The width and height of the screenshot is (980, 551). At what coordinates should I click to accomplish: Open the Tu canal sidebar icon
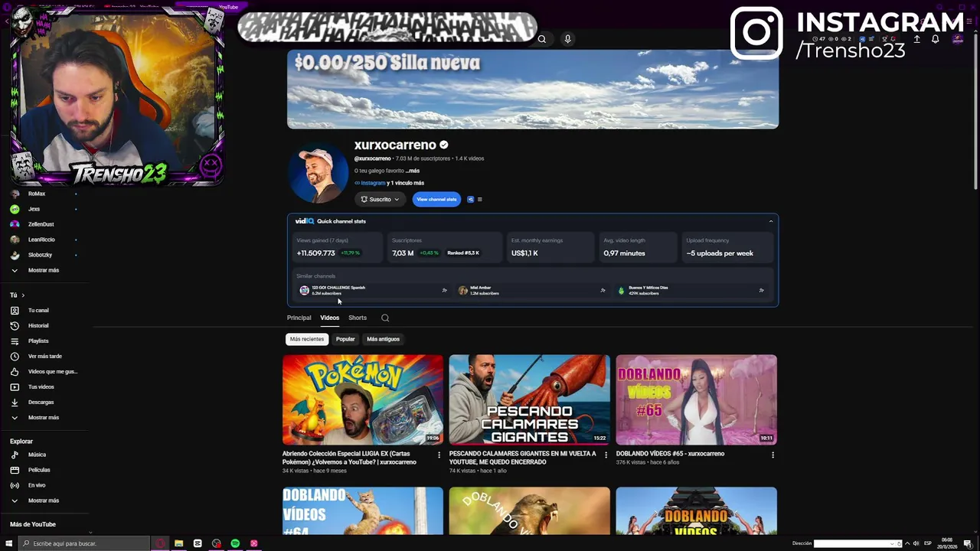[x=15, y=310]
